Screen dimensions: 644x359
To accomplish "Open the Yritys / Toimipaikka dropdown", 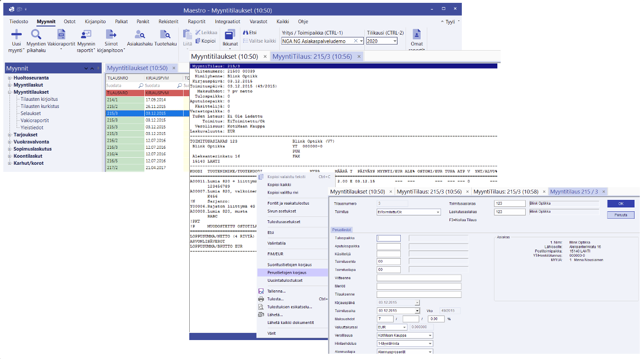I will (362, 41).
